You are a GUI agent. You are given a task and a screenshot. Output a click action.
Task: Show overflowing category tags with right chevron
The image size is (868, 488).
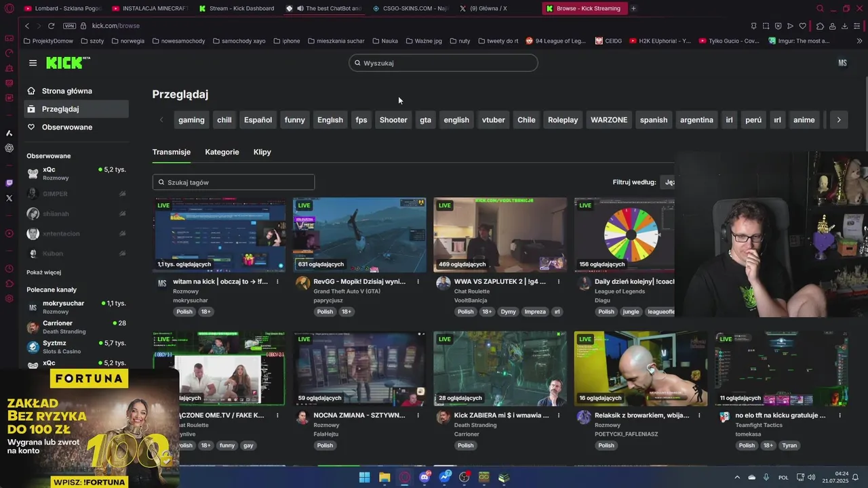click(x=839, y=120)
